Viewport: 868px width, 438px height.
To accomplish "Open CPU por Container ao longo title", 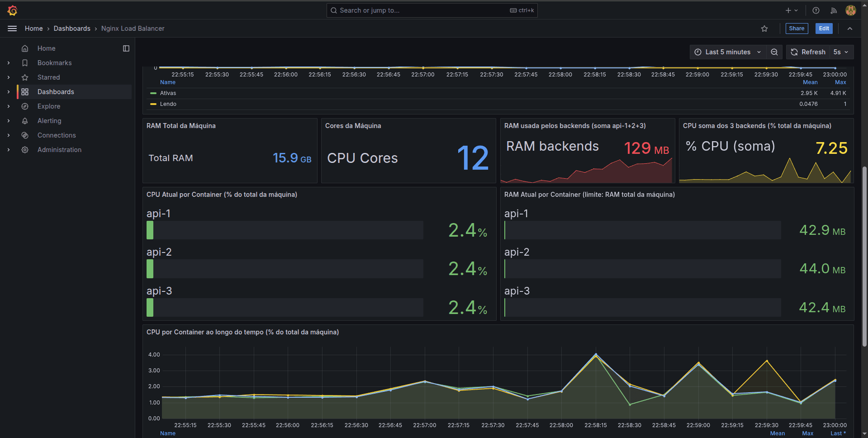I will tap(242, 332).
